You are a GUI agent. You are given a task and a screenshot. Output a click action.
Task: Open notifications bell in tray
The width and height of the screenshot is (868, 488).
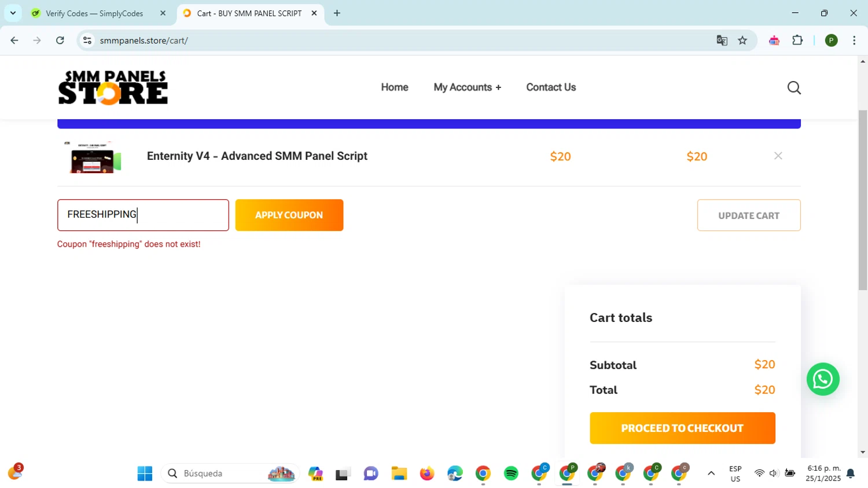click(851, 474)
